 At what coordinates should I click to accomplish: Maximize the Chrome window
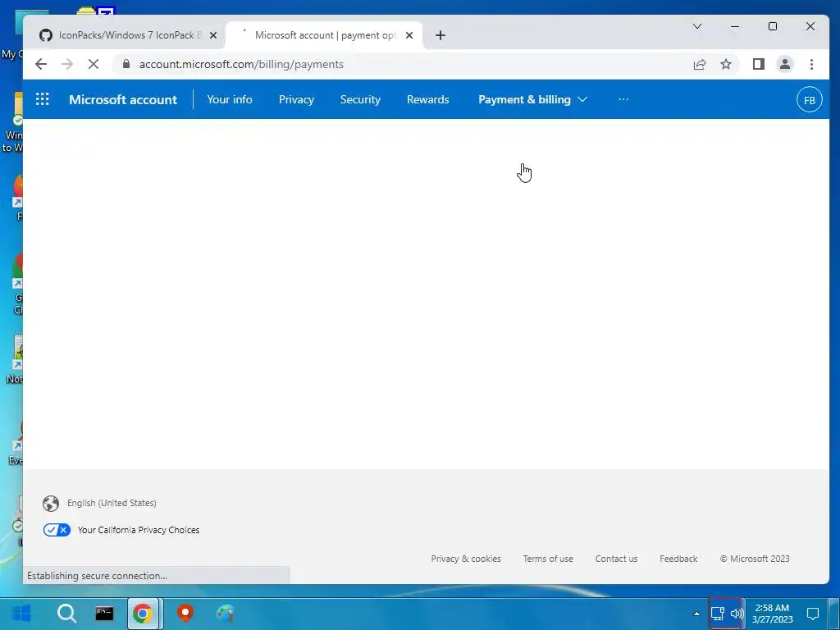point(773,26)
